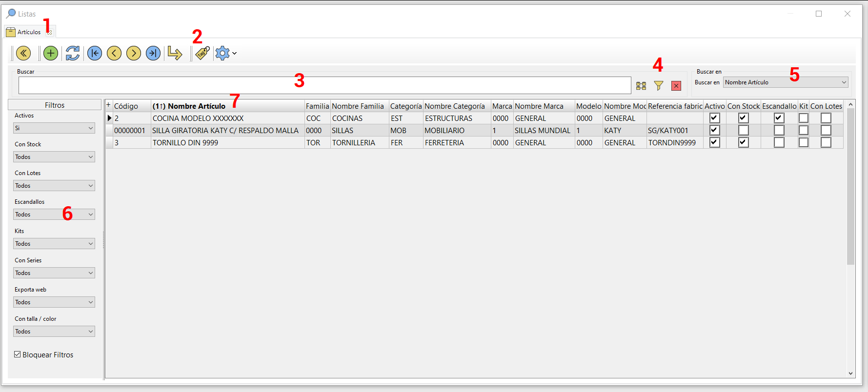Click the scrollbar down arrow
The height and width of the screenshot is (392, 868).
point(851,373)
